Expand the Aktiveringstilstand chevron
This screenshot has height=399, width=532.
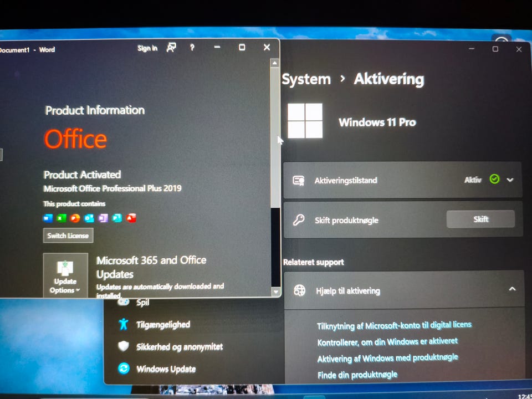point(510,180)
